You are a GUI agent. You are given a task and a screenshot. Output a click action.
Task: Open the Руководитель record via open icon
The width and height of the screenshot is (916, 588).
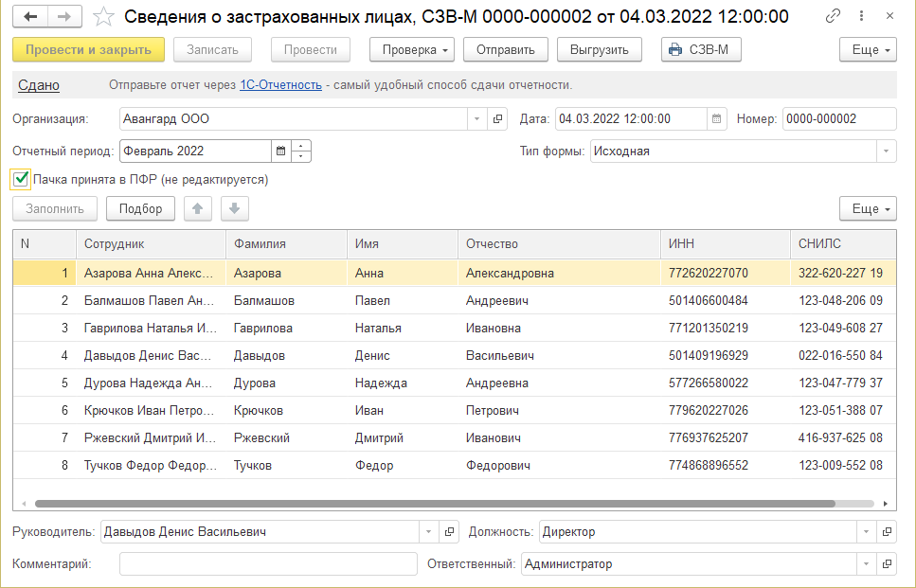point(449,532)
